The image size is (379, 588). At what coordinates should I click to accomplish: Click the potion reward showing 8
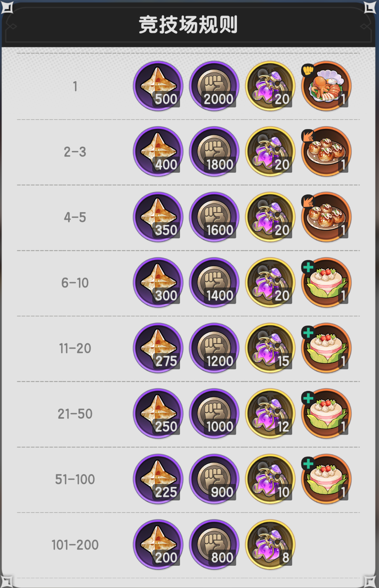tap(270, 545)
